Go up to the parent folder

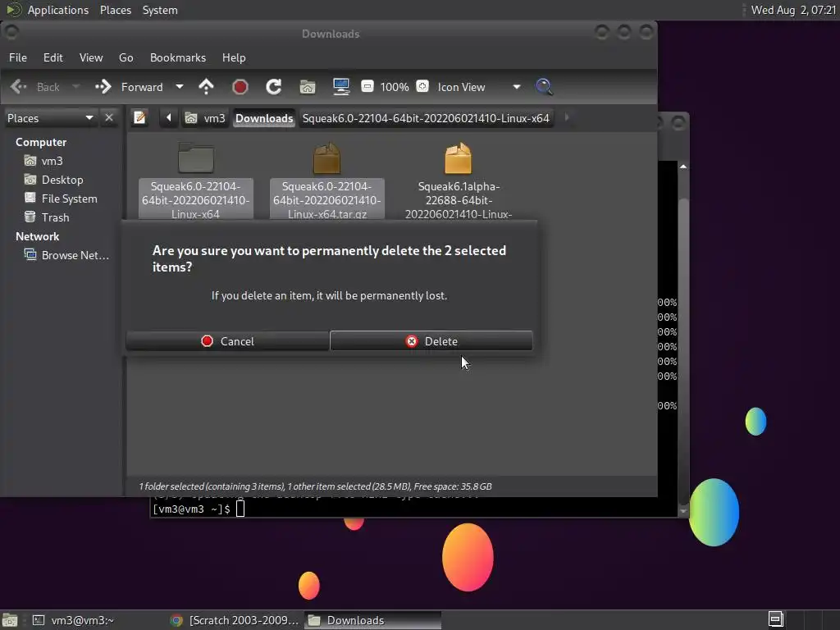pos(206,87)
